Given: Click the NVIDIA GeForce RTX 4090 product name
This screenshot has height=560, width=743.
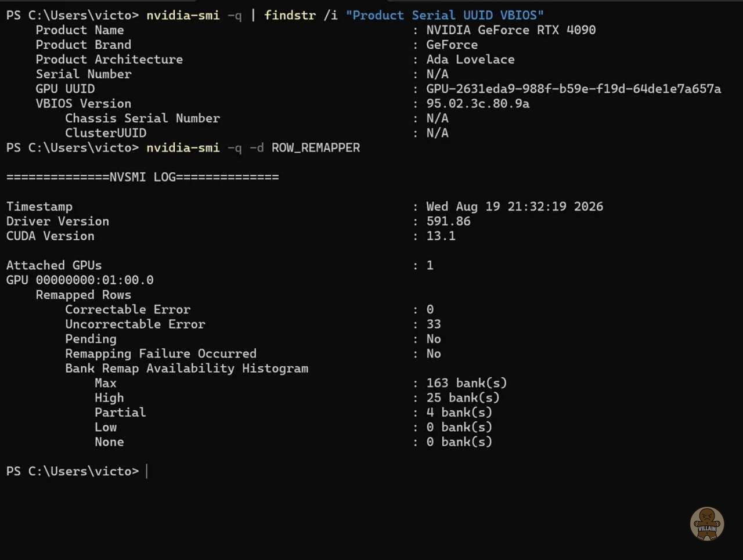Looking at the screenshot, I should click(x=511, y=30).
